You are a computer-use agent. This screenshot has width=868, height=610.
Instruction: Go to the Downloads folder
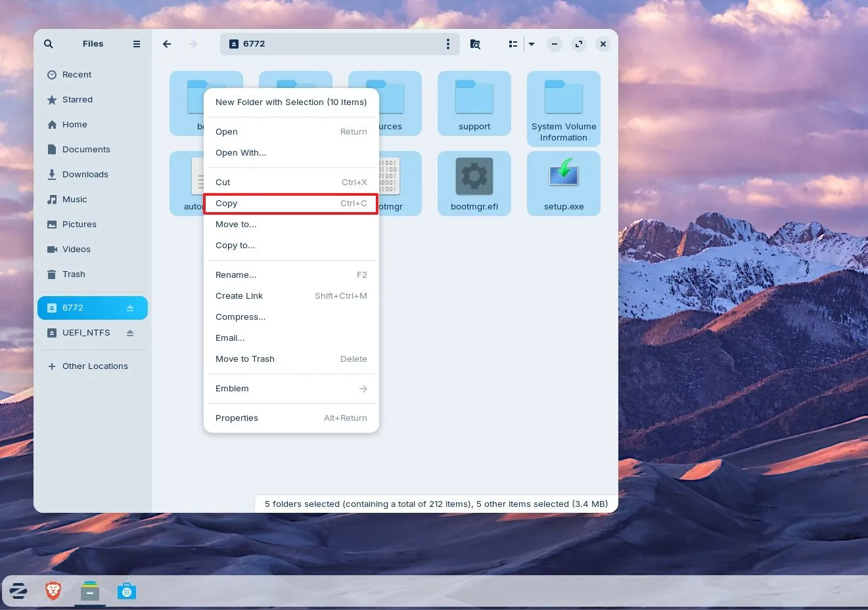(85, 174)
